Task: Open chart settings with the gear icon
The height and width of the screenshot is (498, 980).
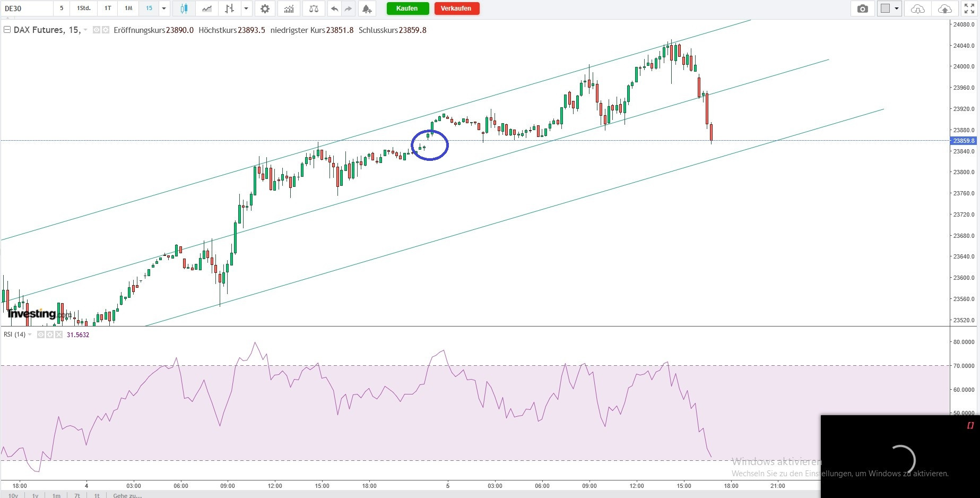Action: [265, 8]
